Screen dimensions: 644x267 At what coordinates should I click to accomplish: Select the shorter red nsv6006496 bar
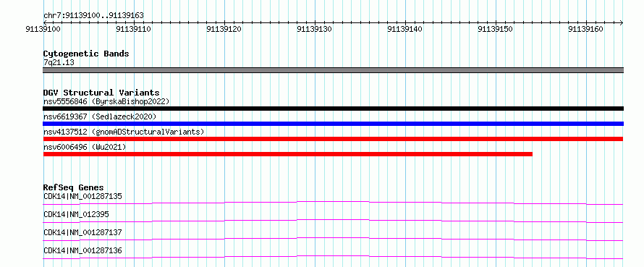click(287, 154)
